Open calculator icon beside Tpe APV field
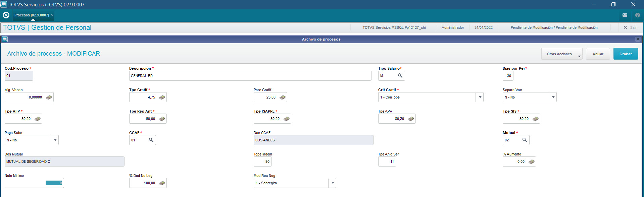The height and width of the screenshot is (197, 644). click(x=411, y=119)
